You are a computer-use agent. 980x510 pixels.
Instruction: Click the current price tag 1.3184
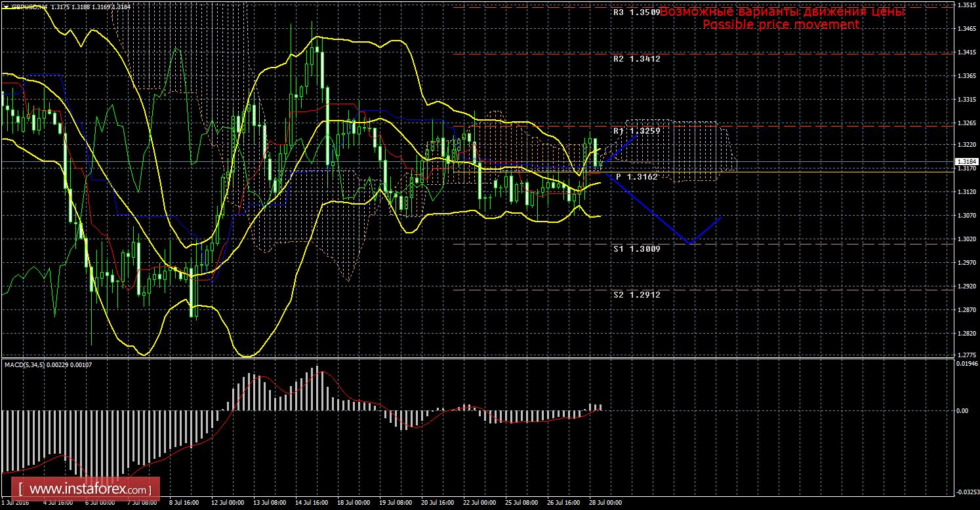(966, 161)
